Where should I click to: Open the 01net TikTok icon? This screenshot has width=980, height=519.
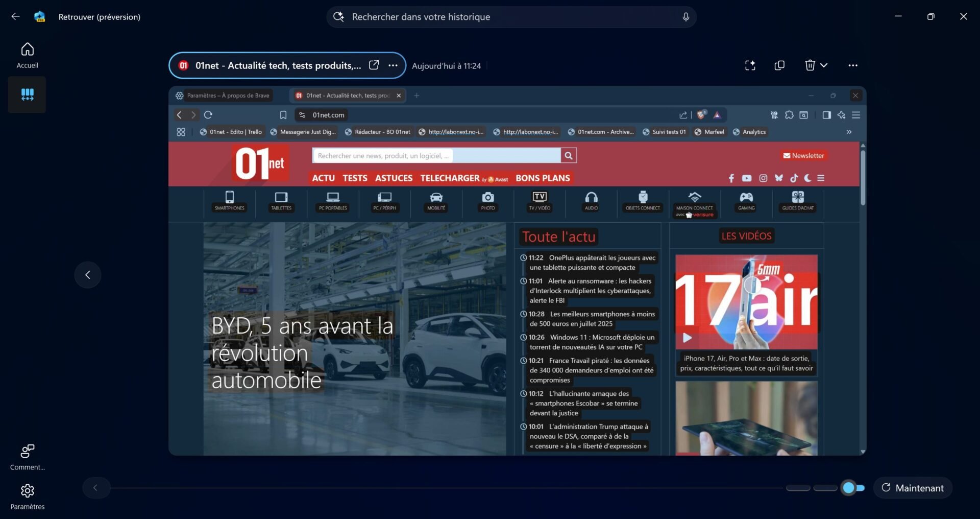[794, 178]
